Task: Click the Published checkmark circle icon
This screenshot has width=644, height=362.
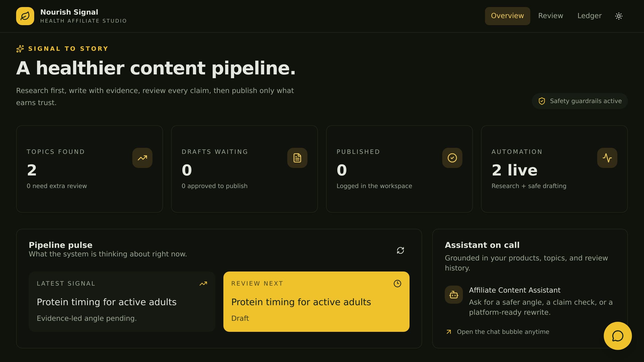Action: pyautogui.click(x=452, y=158)
